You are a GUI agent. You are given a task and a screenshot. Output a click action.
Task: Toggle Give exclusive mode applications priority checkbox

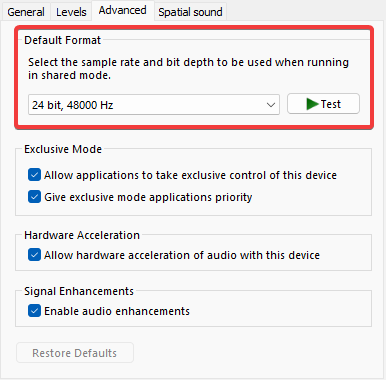click(x=35, y=197)
